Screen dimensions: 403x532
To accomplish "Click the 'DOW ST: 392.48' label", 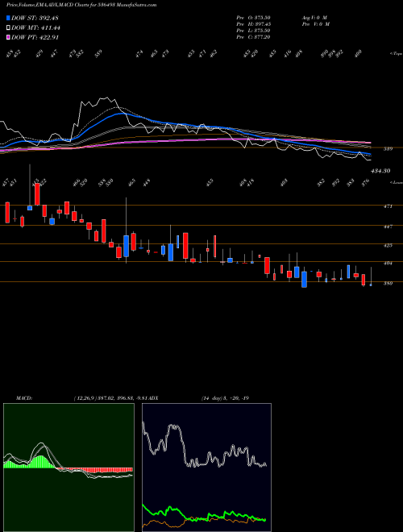I will [x=35, y=18].
